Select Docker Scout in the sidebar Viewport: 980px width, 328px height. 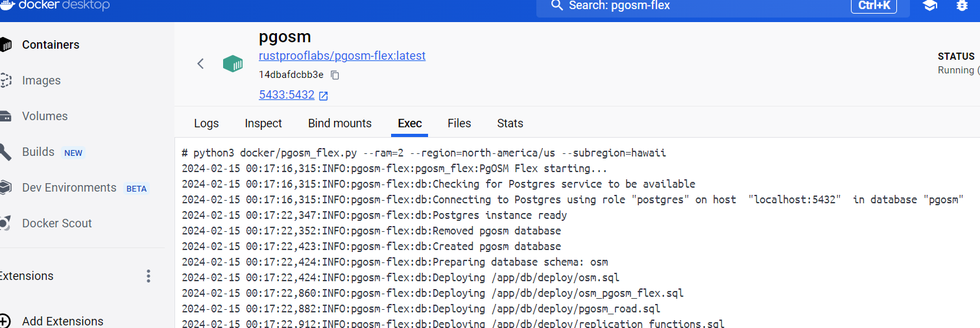click(x=57, y=223)
